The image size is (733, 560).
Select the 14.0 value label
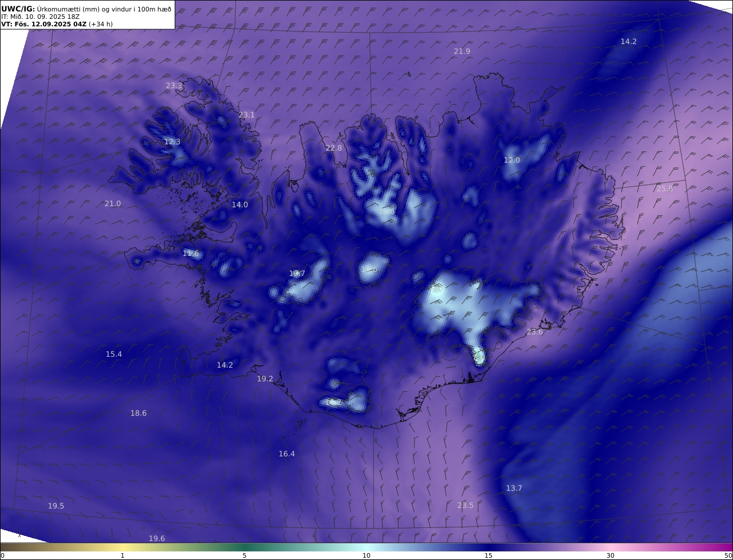240,205
